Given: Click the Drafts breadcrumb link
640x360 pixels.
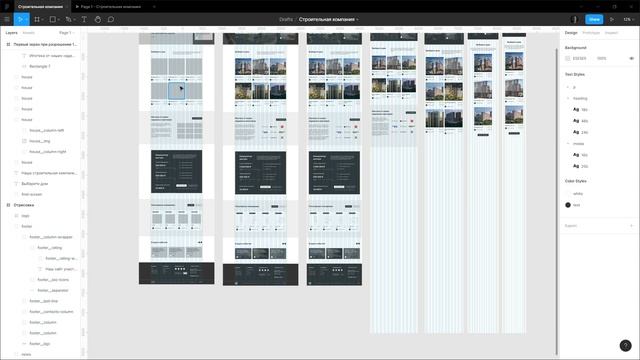Looking at the screenshot, I should click(286, 19).
